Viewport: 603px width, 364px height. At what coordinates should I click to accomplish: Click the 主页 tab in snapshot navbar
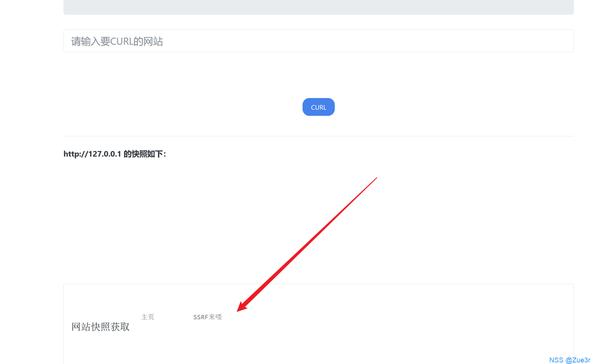pos(148,317)
